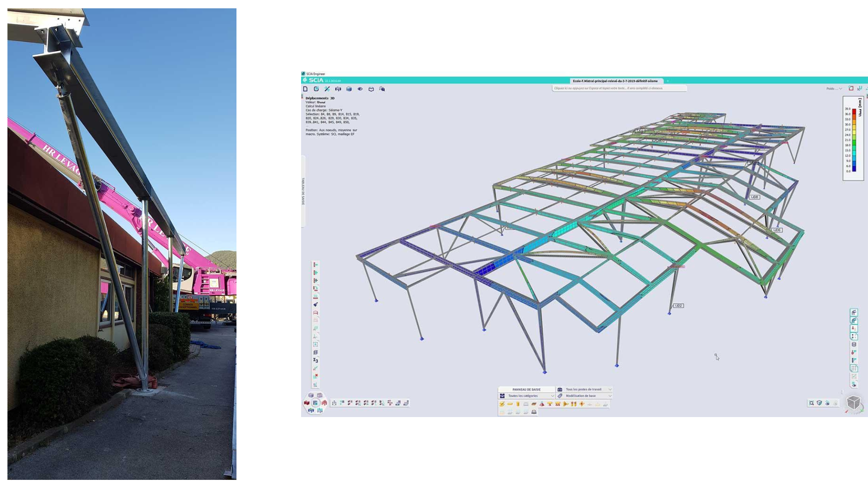Click the command search input field
The image size is (868, 488).
(x=618, y=88)
